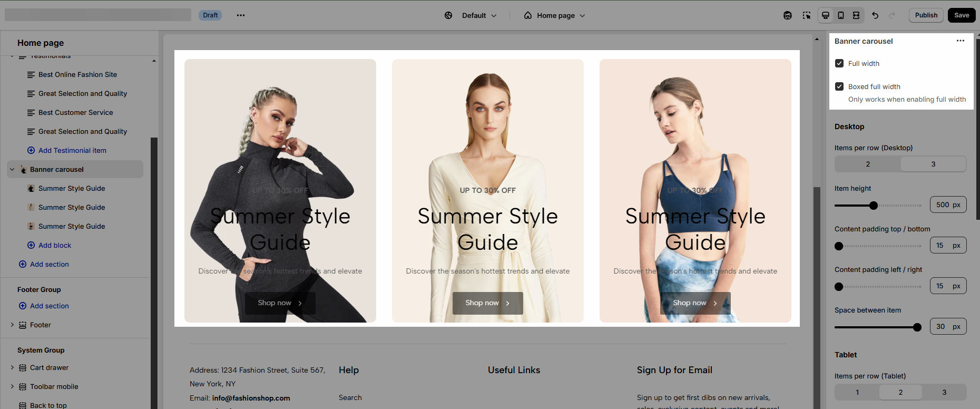Click the globe icon beside Default
This screenshot has height=409, width=980.
pos(448,15)
